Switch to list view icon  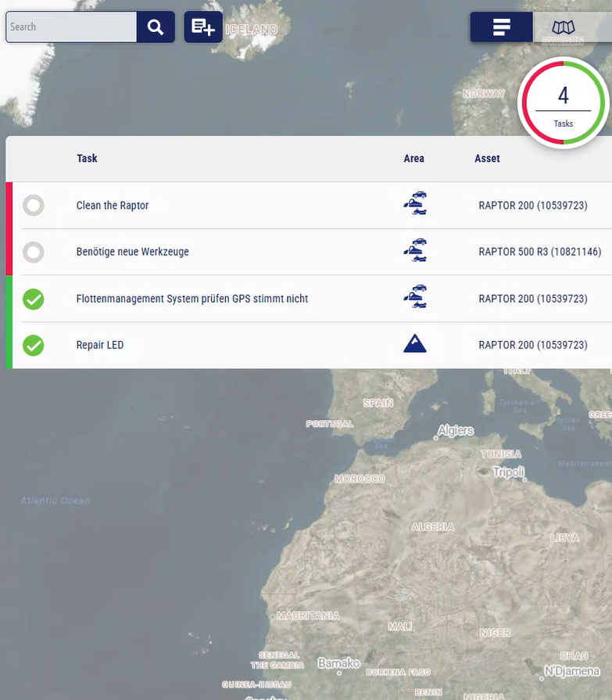(501, 27)
